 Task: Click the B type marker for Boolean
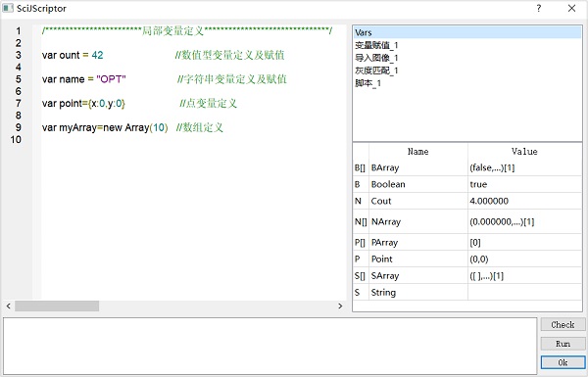358,184
